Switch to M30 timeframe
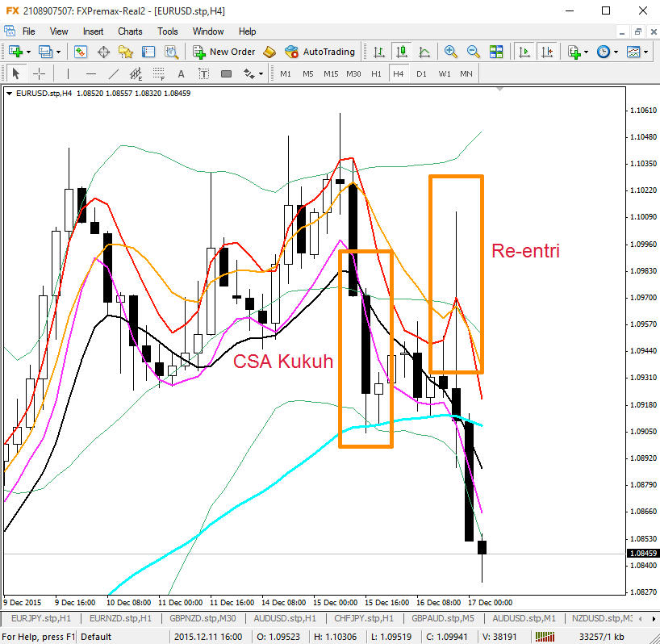This screenshot has height=644, width=660. [353, 74]
